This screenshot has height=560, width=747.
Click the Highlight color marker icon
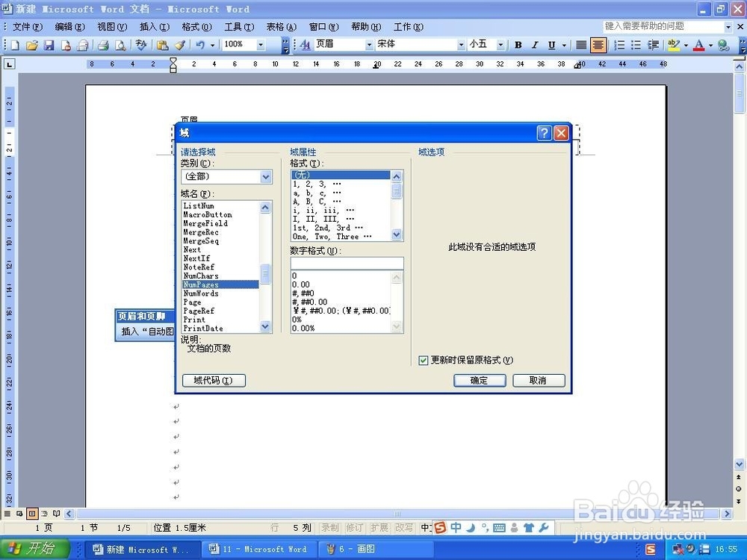pos(673,45)
